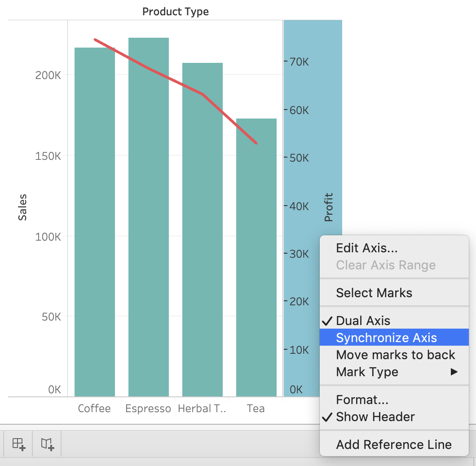This screenshot has width=476, height=466.
Task: Toggle the Show Header checked option
Action: [x=375, y=417]
